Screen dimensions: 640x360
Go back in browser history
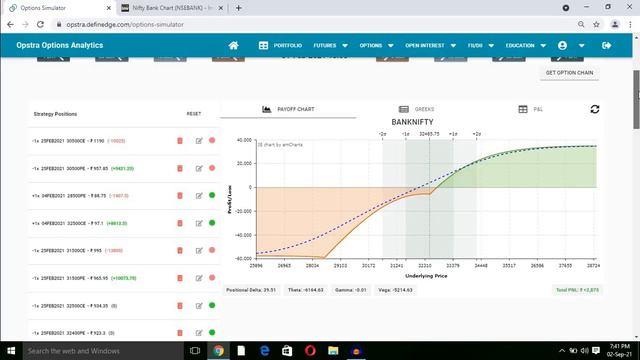[x=10, y=24]
